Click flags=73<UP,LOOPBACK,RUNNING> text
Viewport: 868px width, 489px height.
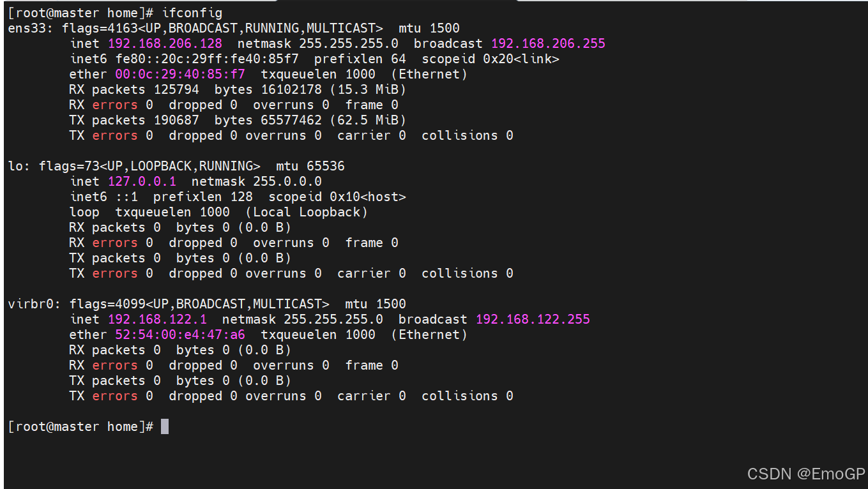pos(149,166)
